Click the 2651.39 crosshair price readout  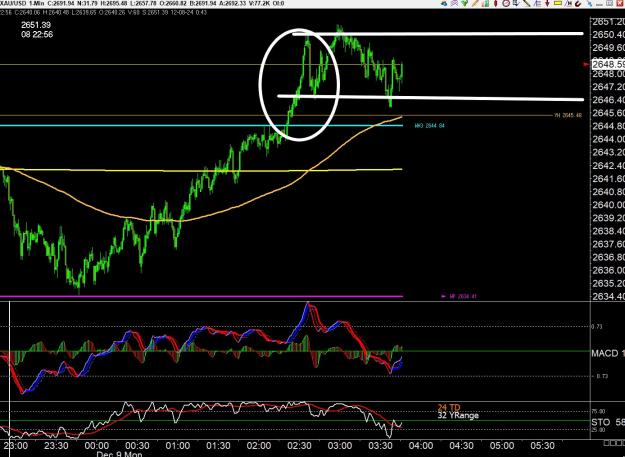[35, 25]
